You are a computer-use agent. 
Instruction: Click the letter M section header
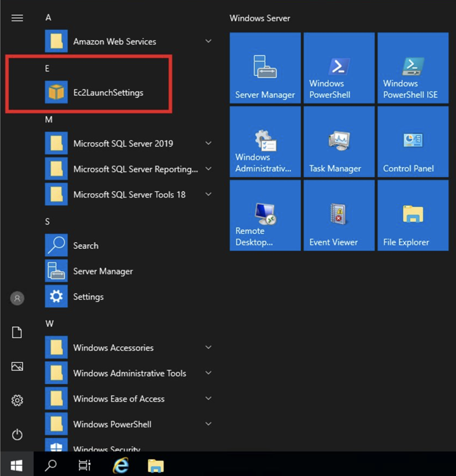[x=48, y=119]
